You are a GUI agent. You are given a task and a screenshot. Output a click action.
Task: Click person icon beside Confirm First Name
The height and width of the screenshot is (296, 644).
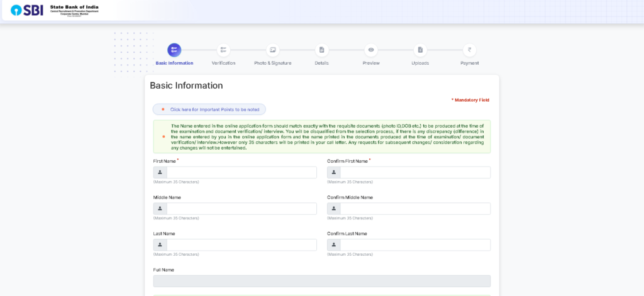point(334,172)
